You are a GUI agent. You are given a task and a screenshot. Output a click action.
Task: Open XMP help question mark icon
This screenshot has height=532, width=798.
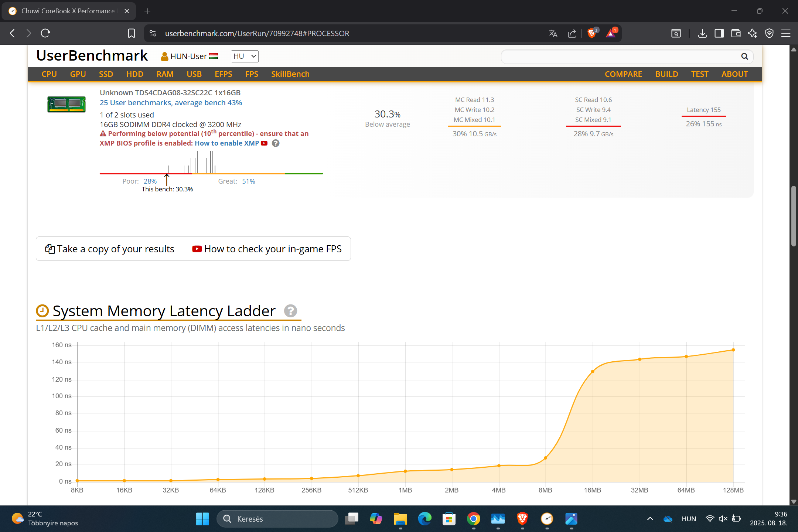(x=276, y=143)
